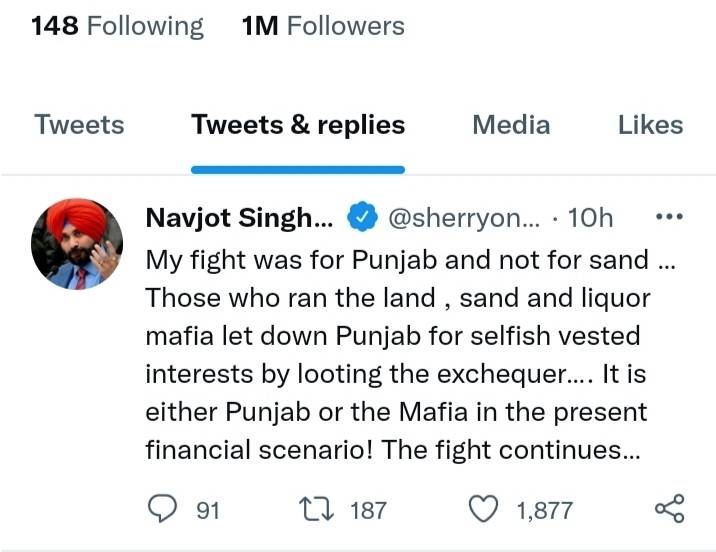Open the reply comment icon
The height and width of the screenshot is (552, 716).
pyautogui.click(x=162, y=509)
